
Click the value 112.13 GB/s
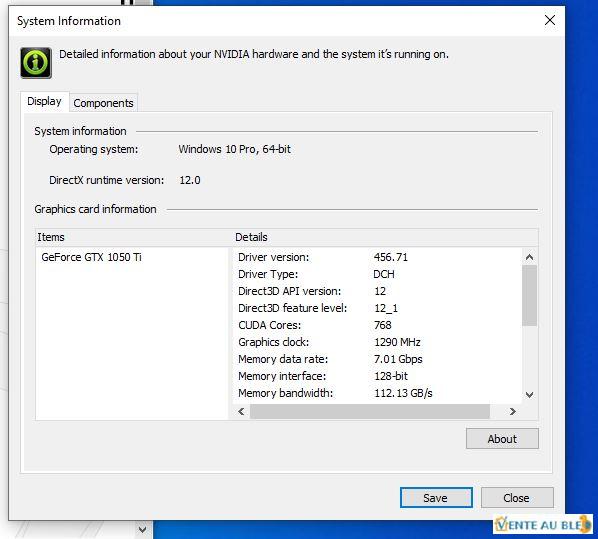(403, 393)
